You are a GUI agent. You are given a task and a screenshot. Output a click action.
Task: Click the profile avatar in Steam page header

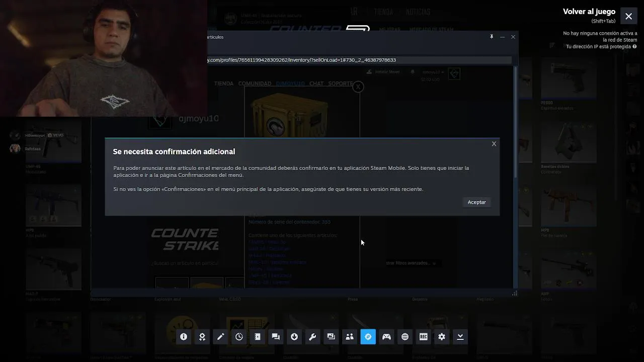tap(454, 74)
